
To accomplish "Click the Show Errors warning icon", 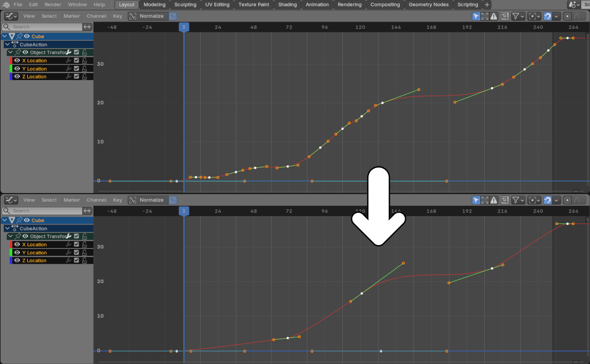I will click(x=494, y=16).
